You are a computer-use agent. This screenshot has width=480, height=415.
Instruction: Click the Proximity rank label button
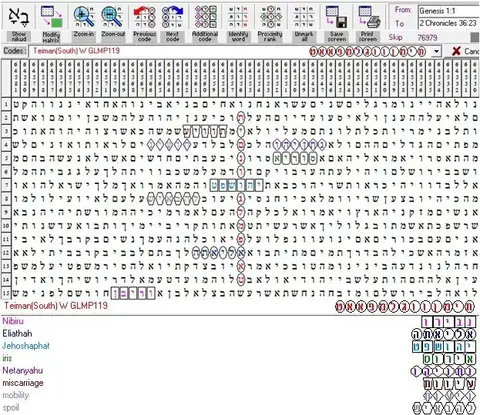tap(270, 37)
